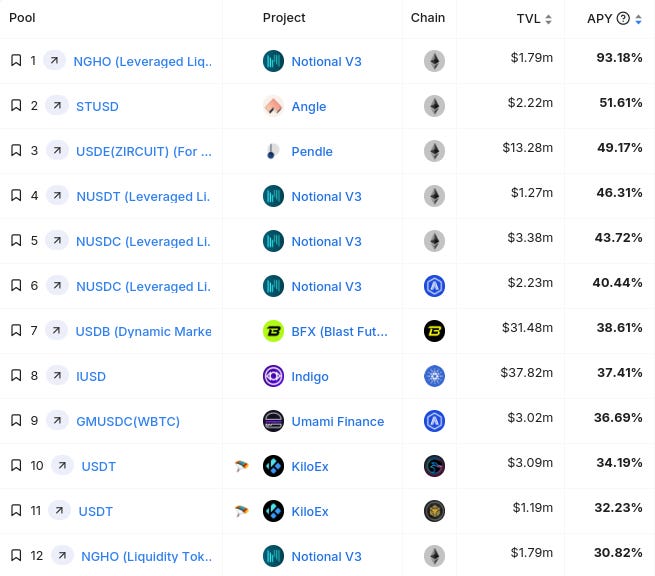This screenshot has height=576, width=655.
Task: Sort table by APY column arrows
Action: [638, 19]
